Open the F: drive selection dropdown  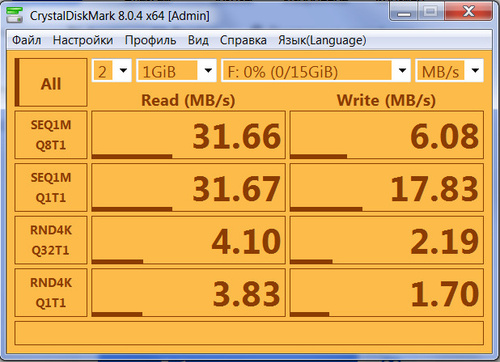[316, 71]
